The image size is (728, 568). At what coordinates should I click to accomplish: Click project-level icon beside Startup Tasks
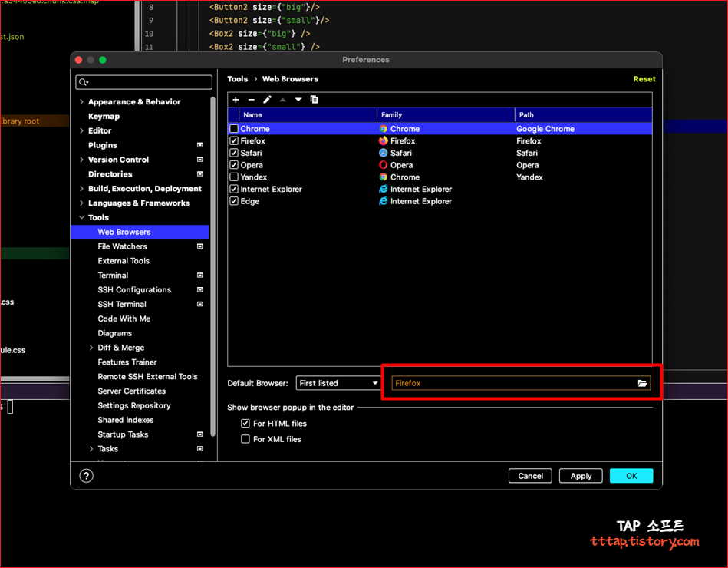pos(200,434)
